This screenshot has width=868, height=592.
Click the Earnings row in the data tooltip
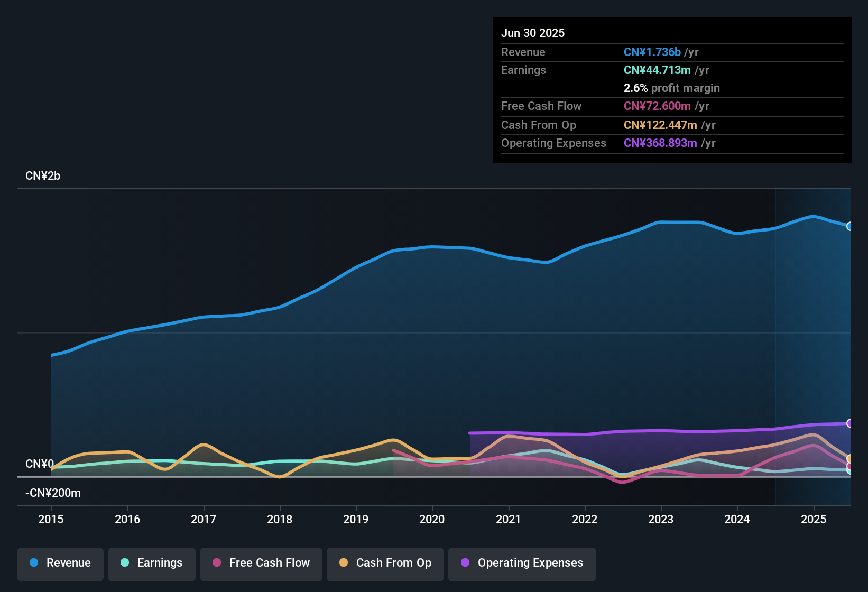(608, 70)
